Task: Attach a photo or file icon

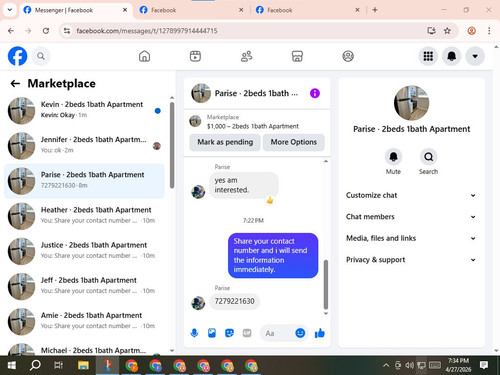Action: pyautogui.click(x=212, y=333)
